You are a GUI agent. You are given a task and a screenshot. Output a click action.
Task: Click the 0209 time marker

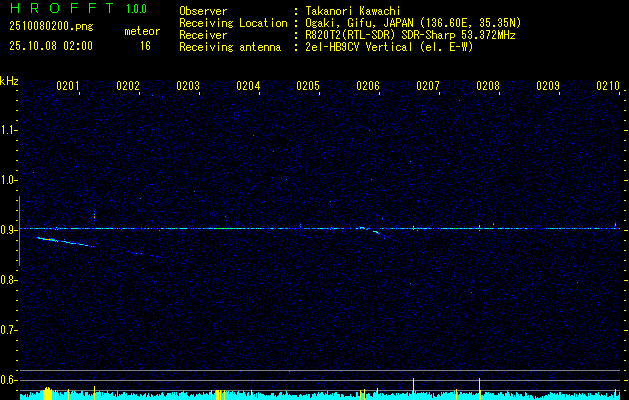point(548,86)
